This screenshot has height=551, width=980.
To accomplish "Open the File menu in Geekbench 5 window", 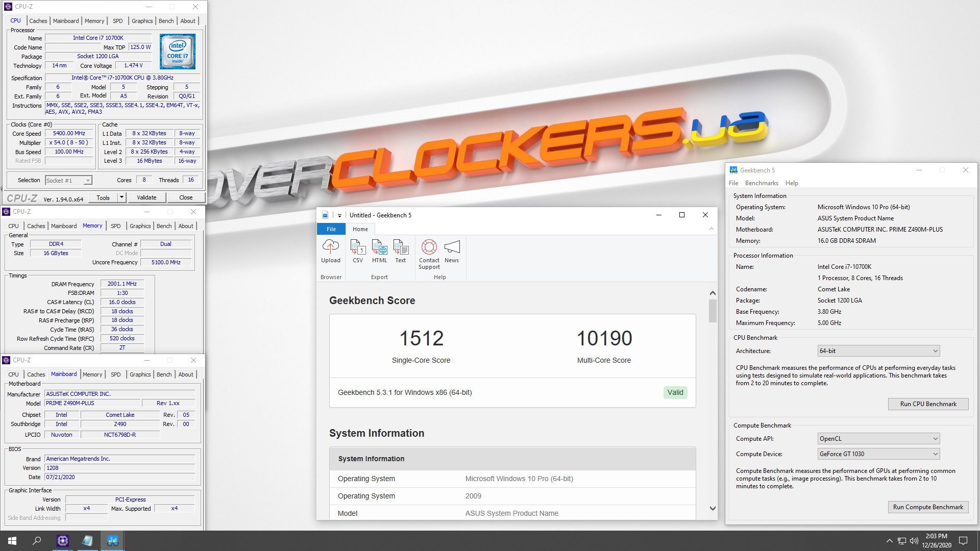I will pos(733,183).
